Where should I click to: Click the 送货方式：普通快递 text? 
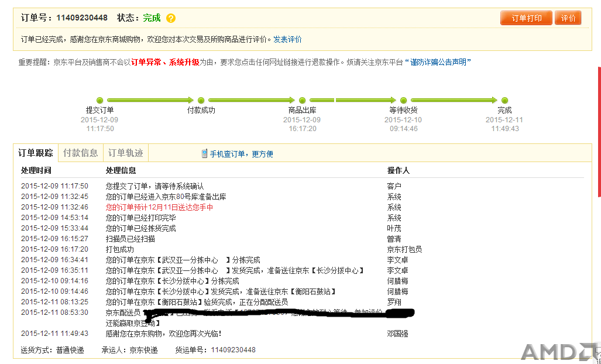(53, 350)
